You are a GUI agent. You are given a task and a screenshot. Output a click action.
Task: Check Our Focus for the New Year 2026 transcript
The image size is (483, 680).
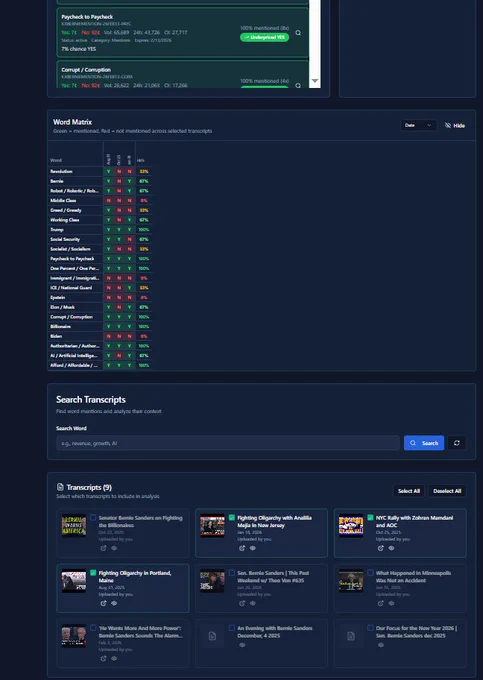(370, 628)
